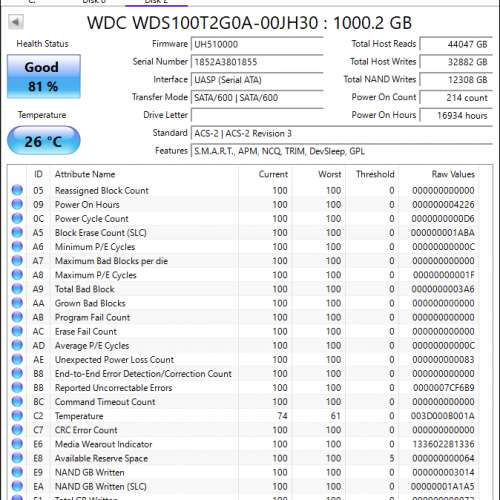The height and width of the screenshot is (500, 500).
Task: Click the status orb for Minimum P/E Cycles
Action: [x=17, y=246]
